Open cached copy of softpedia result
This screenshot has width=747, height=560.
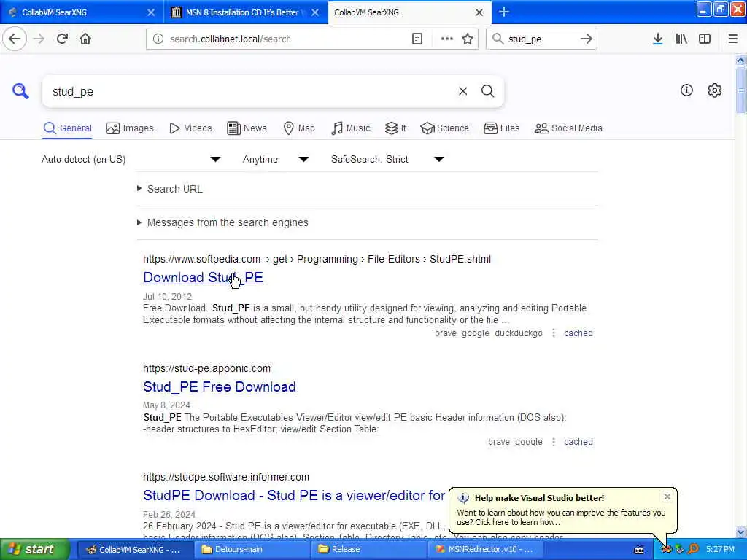click(x=578, y=332)
